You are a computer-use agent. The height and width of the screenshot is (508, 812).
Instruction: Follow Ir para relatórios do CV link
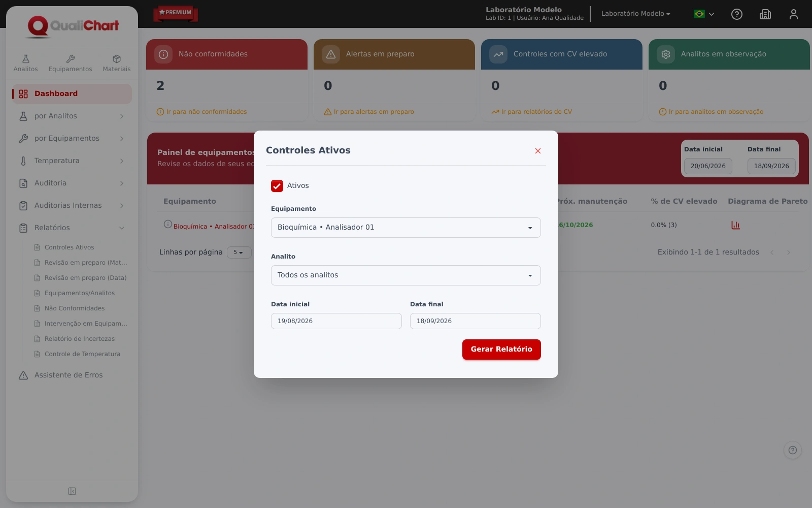coord(532,112)
